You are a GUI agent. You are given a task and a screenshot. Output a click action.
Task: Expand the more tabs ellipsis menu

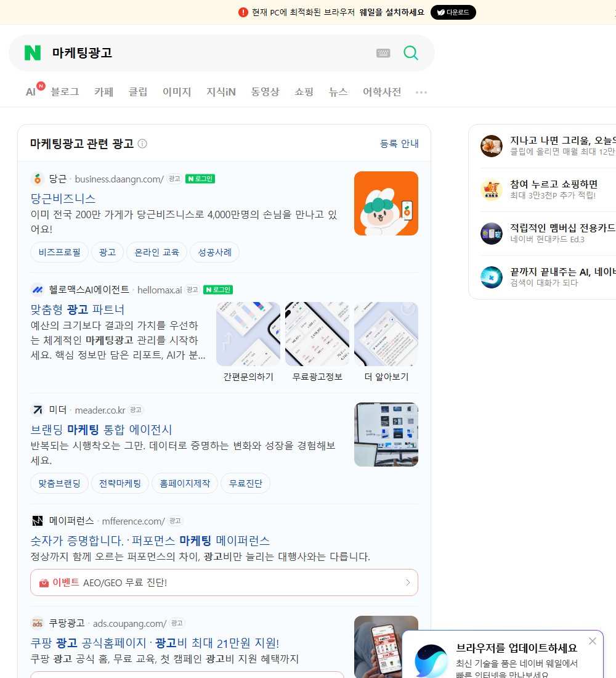tap(421, 92)
